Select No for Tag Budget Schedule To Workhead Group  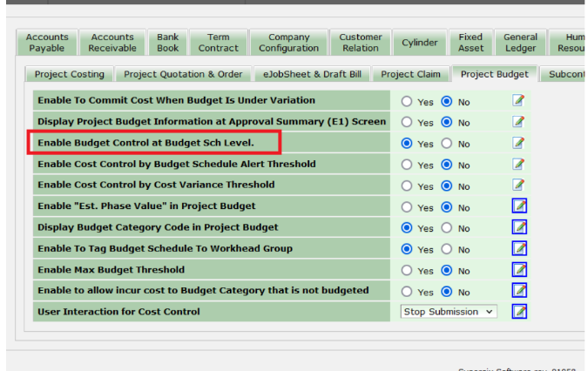(x=446, y=249)
